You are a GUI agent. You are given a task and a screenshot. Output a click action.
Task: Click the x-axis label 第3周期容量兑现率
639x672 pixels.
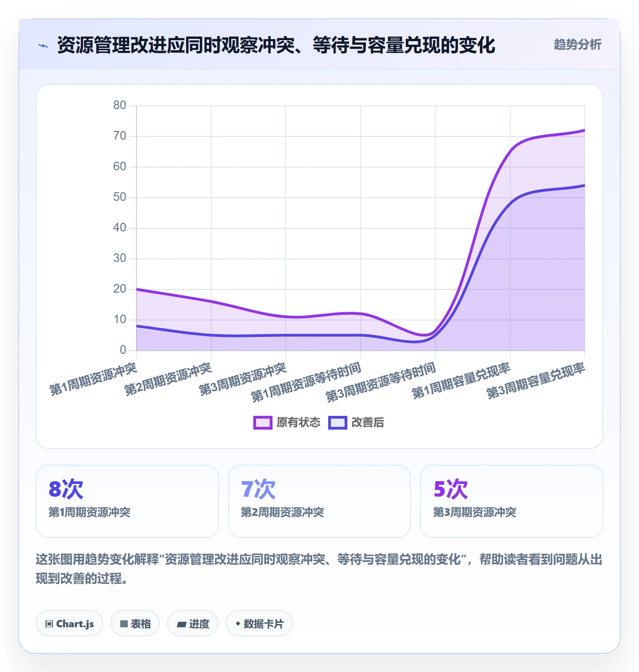536,381
